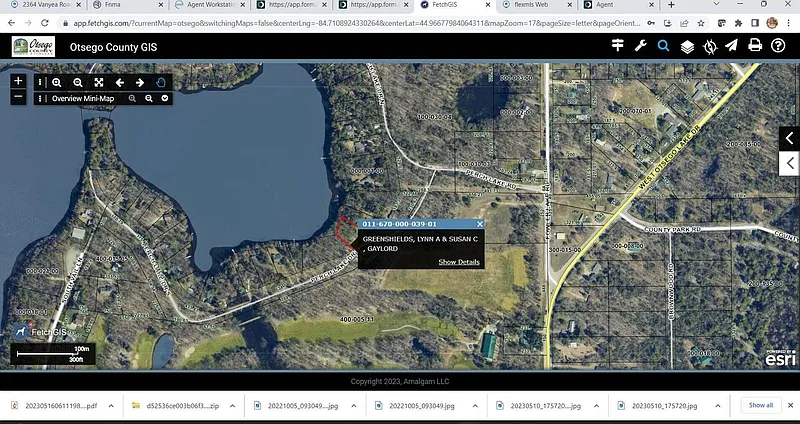The height and width of the screenshot is (424, 800).
Task: Open the Search magnifier tool in header
Action: click(x=663, y=46)
